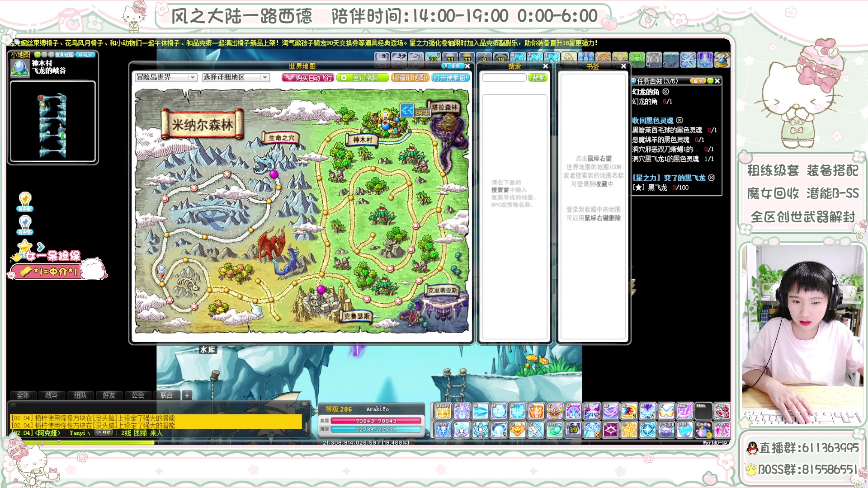868x488 pixels.
Task: Click the Y key crown skill icon
Action: pos(555,411)
